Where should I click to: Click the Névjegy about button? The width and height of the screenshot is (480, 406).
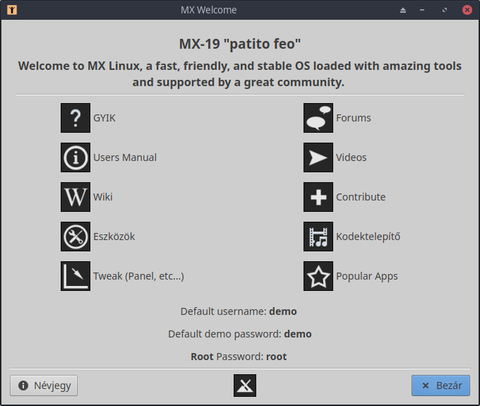point(44,386)
